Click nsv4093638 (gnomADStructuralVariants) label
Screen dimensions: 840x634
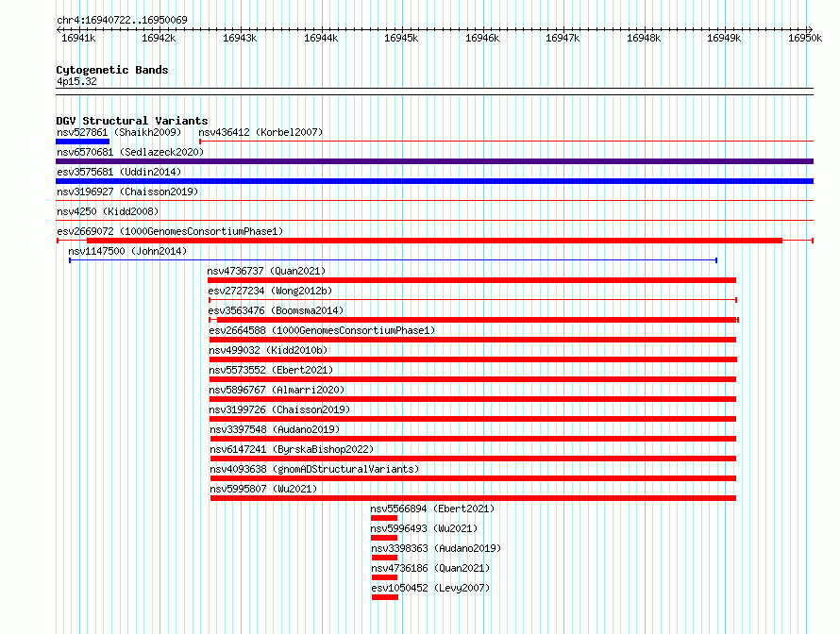coord(314,469)
